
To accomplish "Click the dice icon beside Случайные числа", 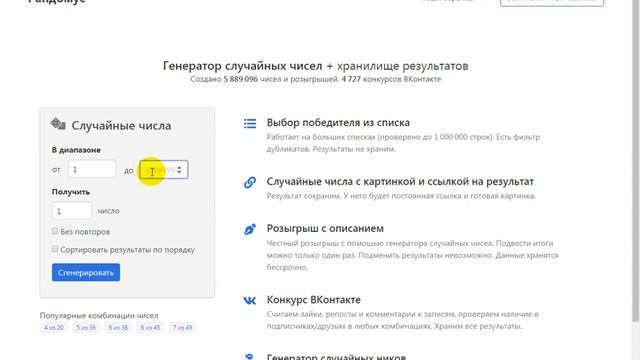I will (58, 124).
